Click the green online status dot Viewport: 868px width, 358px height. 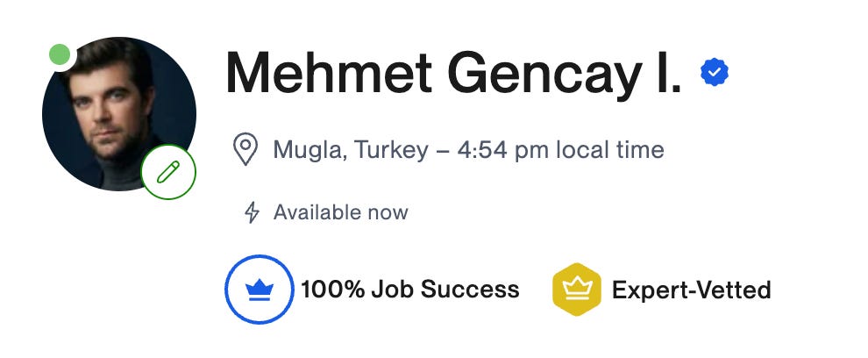(x=60, y=54)
